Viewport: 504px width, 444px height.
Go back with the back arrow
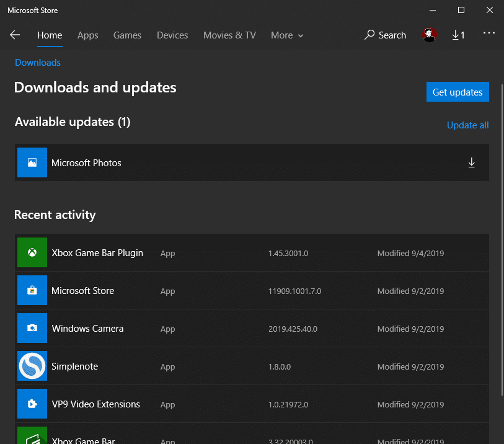(15, 35)
